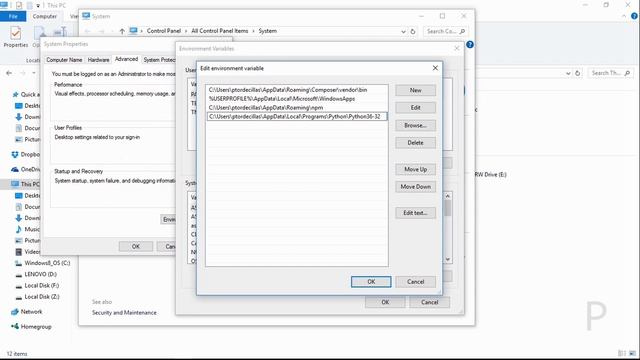
Task: Close the Environment Variables window
Action: [x=457, y=49]
